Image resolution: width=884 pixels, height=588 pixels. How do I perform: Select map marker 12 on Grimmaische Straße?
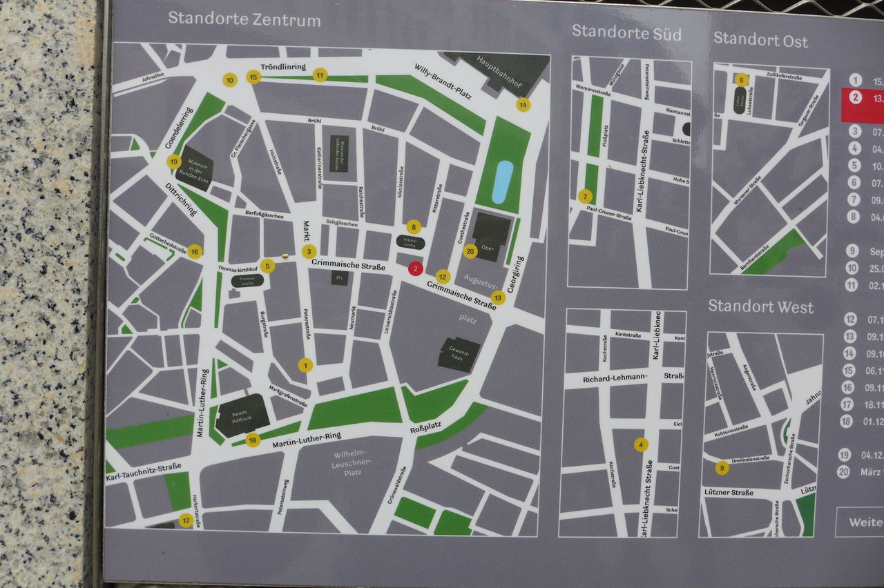[443, 277]
